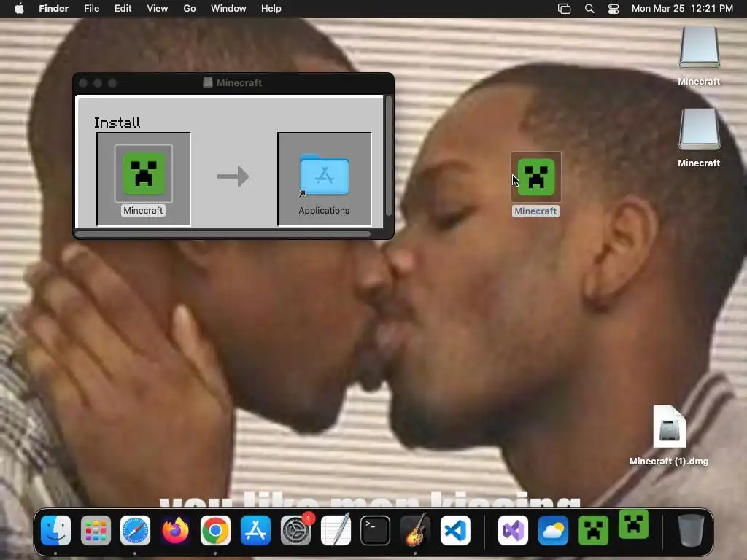The image size is (747, 560).
Task: Open purple Visual Studio icon in Dock
Action: 513,530
